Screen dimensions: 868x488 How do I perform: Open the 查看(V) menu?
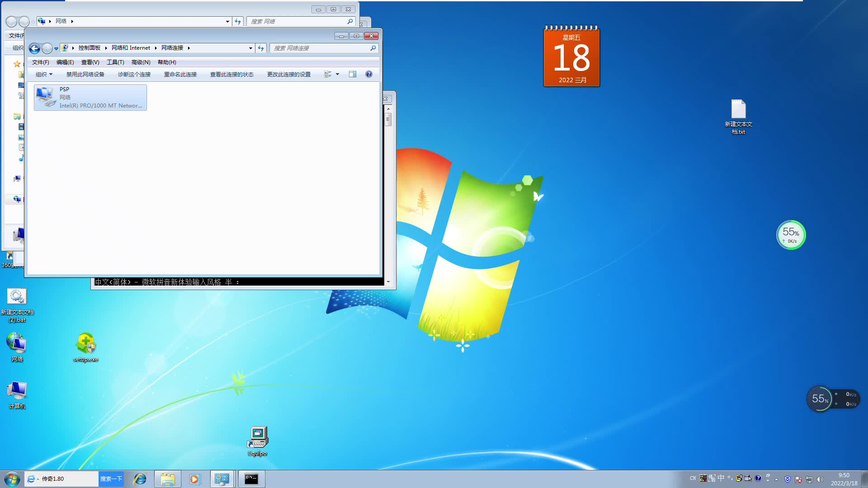90,62
